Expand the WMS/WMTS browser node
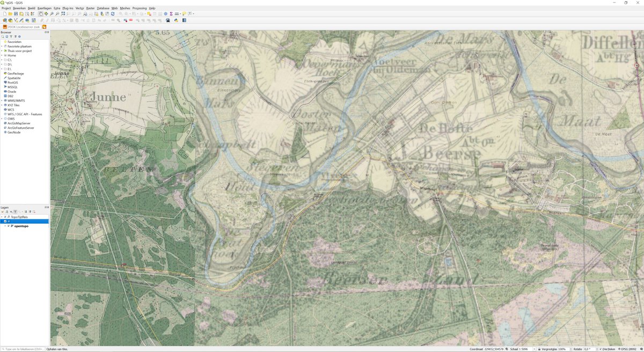Image resolution: width=644 pixels, height=352 pixels. [2, 100]
